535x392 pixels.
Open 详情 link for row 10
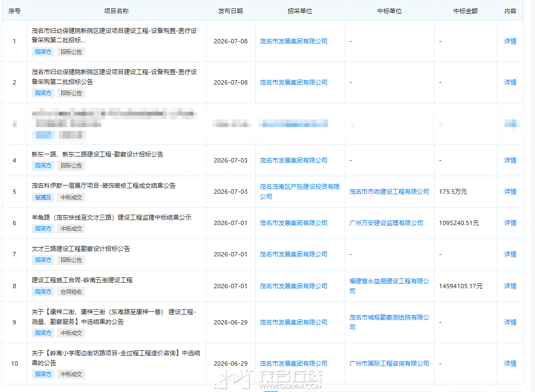[510, 363]
